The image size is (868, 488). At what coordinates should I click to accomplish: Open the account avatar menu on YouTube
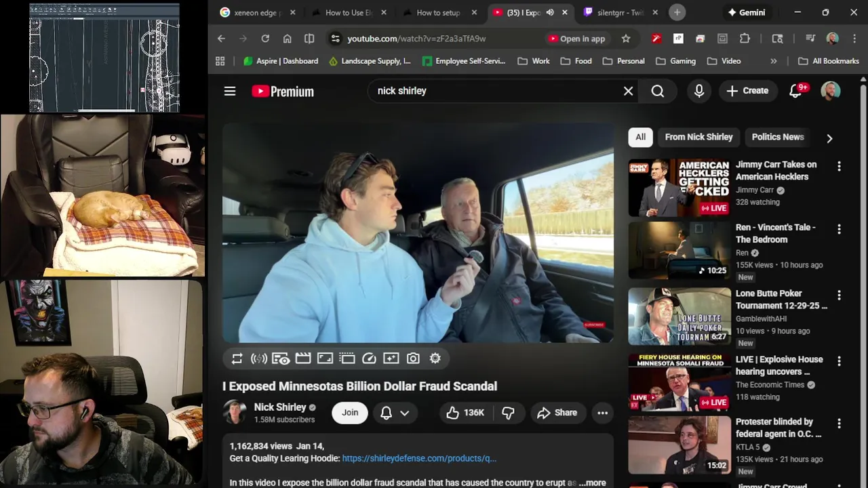(831, 91)
